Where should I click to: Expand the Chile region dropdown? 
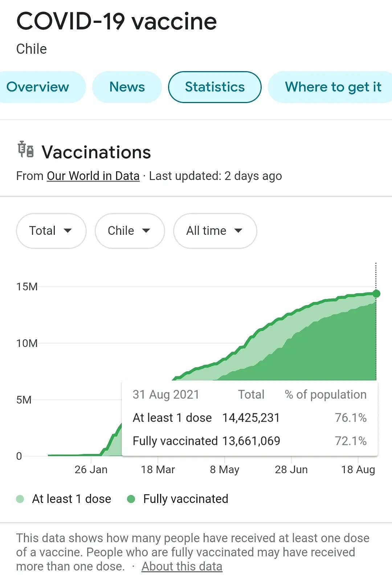coord(130,231)
